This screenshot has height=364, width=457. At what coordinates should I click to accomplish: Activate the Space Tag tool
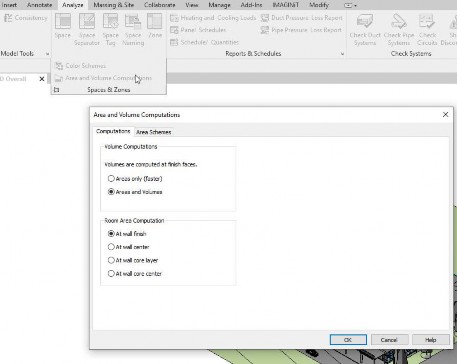click(110, 30)
